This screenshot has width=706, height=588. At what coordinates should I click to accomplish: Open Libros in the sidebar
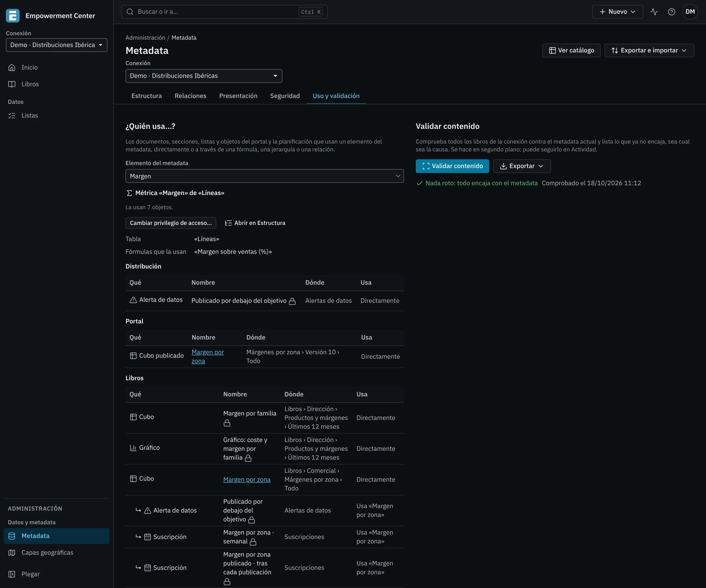click(x=56, y=84)
